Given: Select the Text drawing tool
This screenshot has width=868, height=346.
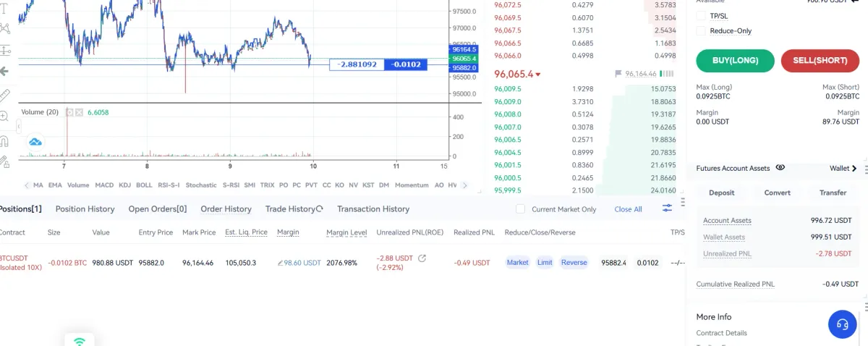Looking at the screenshot, I should click(4, 9).
